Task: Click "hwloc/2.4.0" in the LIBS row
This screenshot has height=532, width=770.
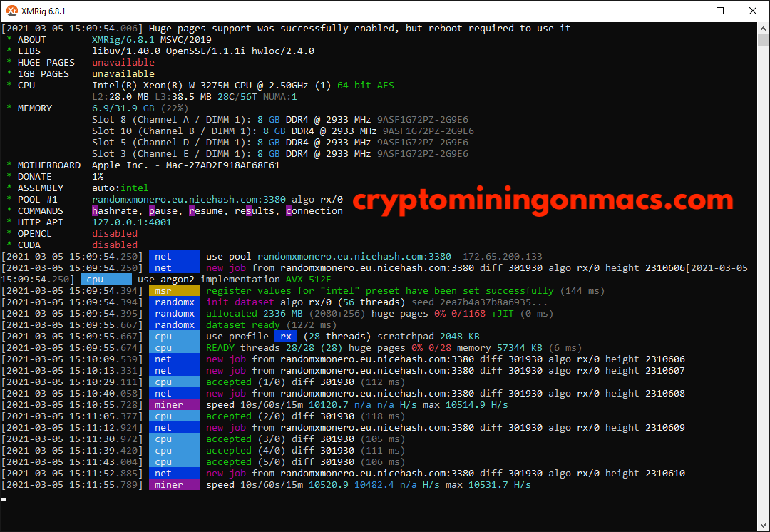Action: click(x=283, y=51)
